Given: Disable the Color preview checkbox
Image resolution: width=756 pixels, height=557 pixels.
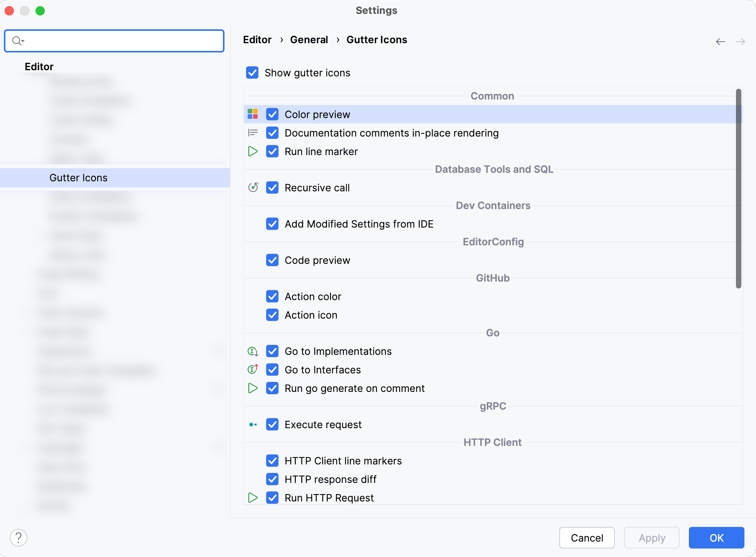Looking at the screenshot, I should point(272,114).
